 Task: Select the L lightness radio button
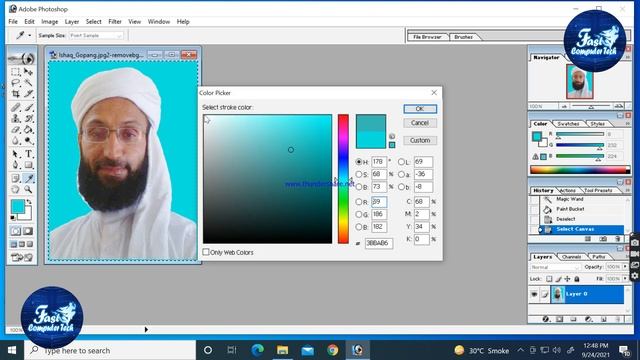point(401,162)
